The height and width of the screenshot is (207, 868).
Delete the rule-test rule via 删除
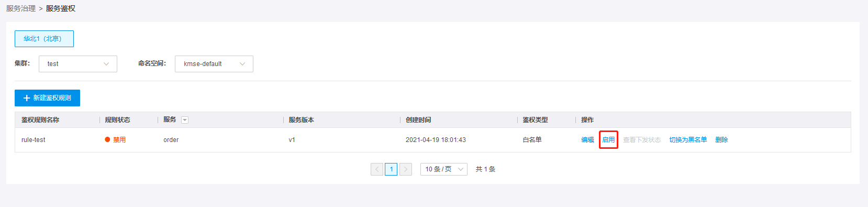[x=721, y=140]
